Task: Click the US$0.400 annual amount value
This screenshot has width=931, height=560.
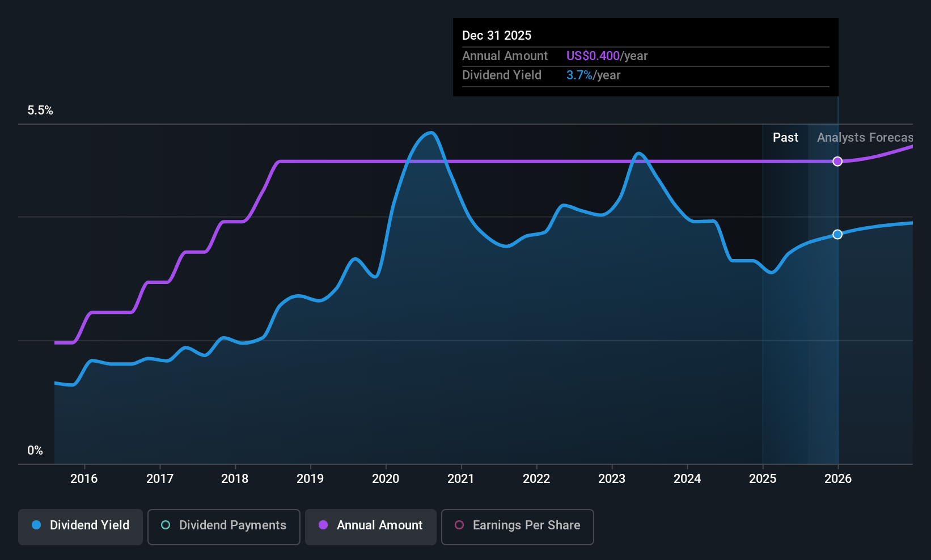Action: click(593, 56)
